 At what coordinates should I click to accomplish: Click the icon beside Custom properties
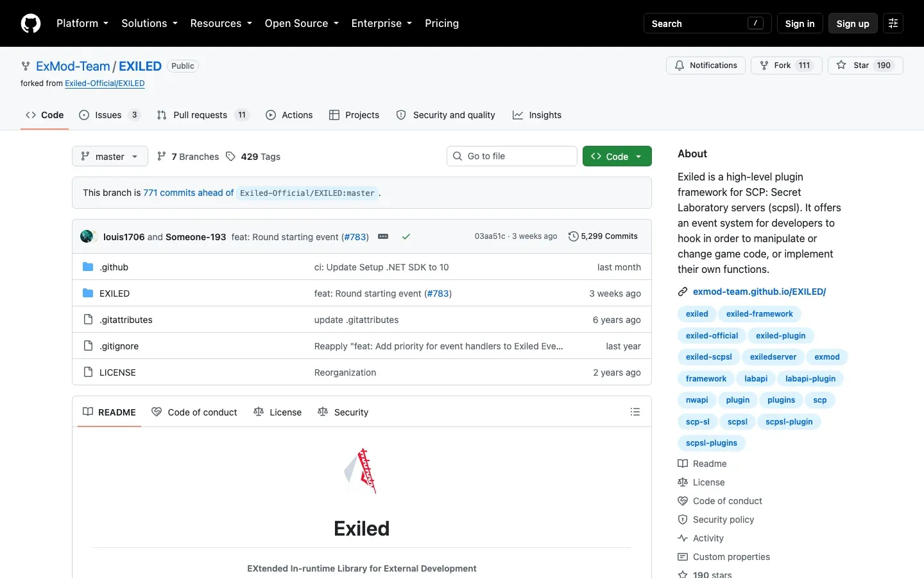683,557
